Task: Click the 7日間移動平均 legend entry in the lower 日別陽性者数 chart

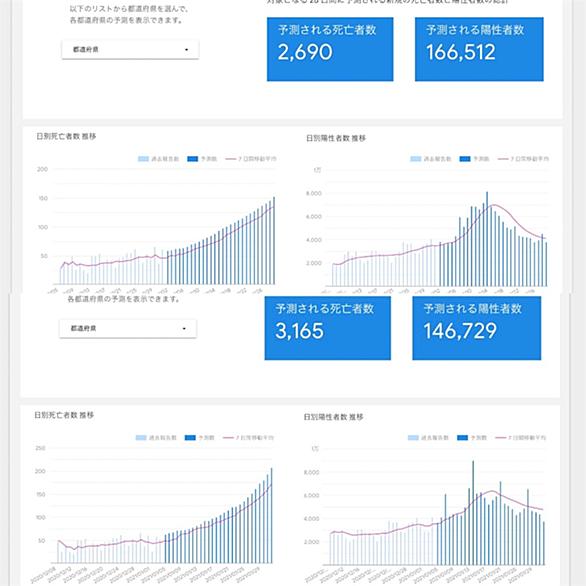Action: (521, 438)
